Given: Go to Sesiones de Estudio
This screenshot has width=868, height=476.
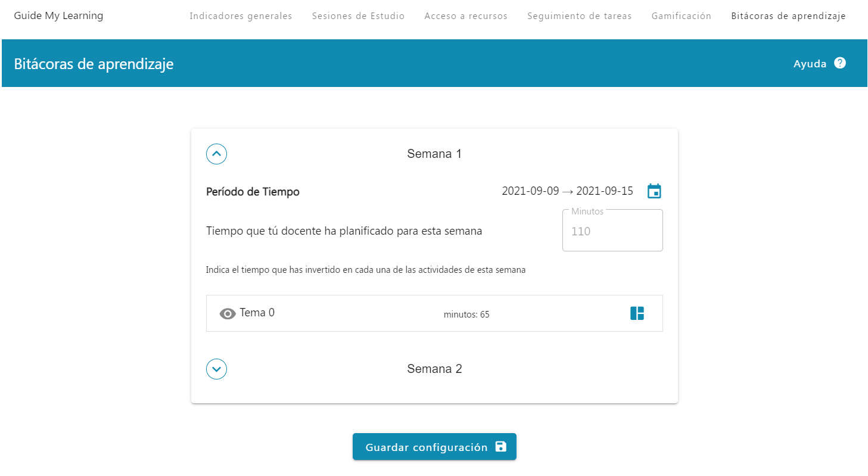Looking at the screenshot, I should [x=358, y=16].
